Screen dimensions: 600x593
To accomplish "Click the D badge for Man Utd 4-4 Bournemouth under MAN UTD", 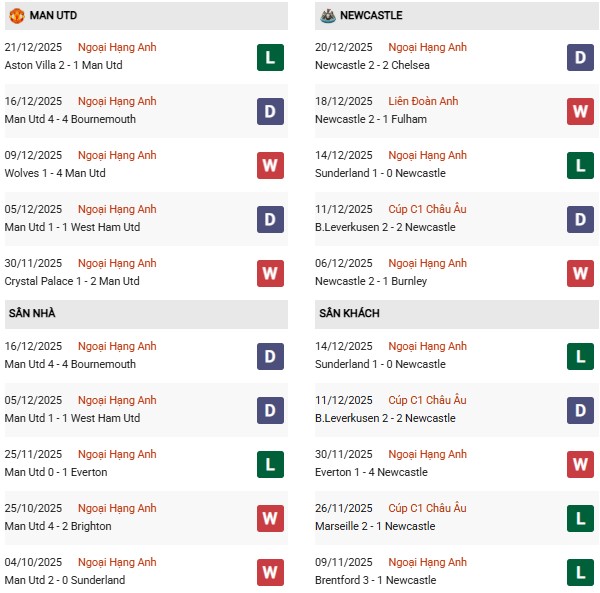I will (270, 111).
